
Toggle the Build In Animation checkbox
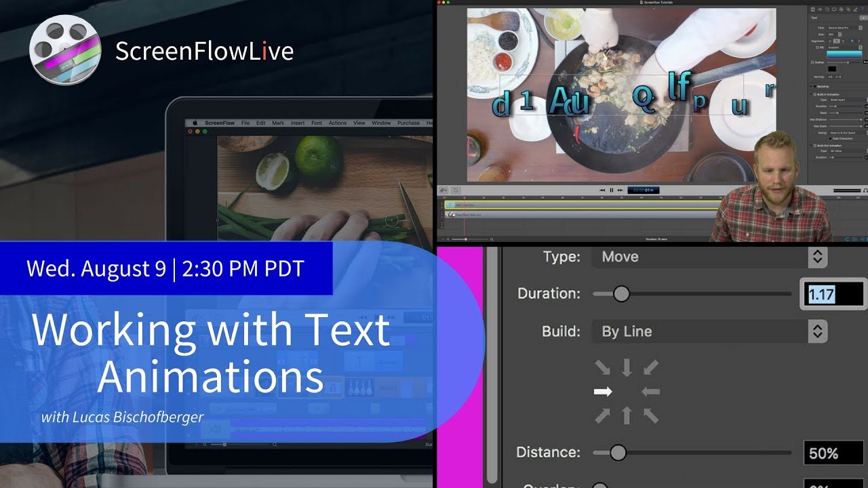[x=814, y=94]
